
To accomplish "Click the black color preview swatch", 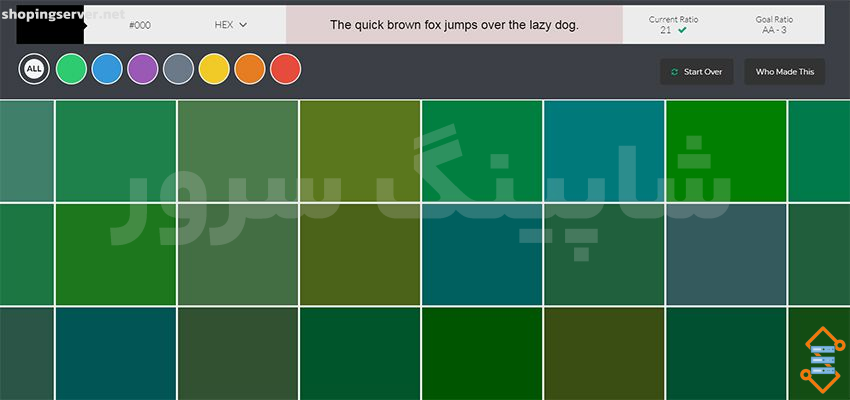I will point(50,25).
